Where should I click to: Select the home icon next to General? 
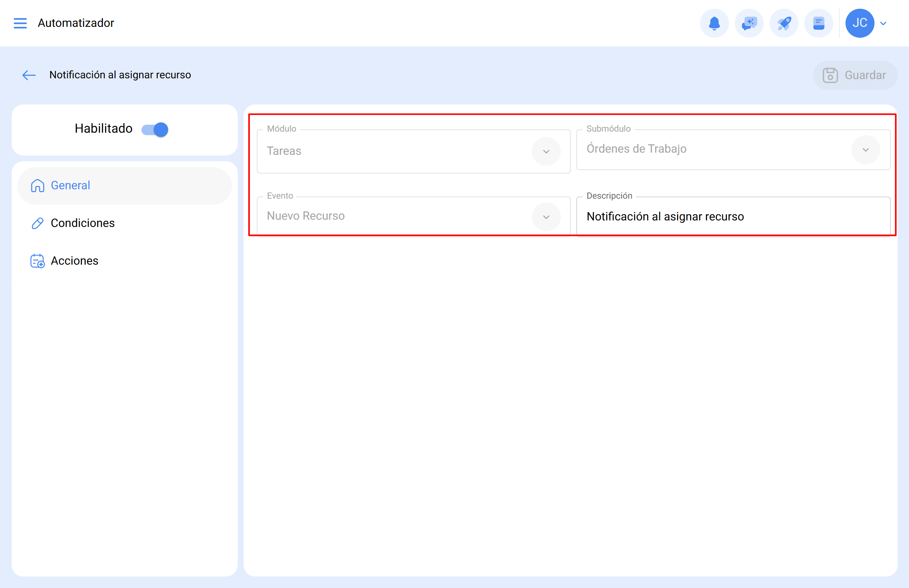pos(37,186)
